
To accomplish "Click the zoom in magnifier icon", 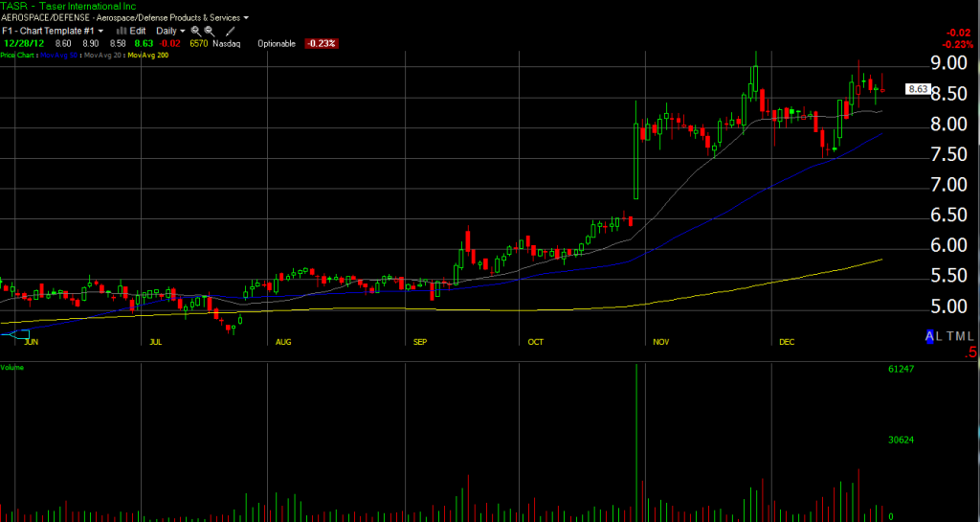I will [195, 31].
